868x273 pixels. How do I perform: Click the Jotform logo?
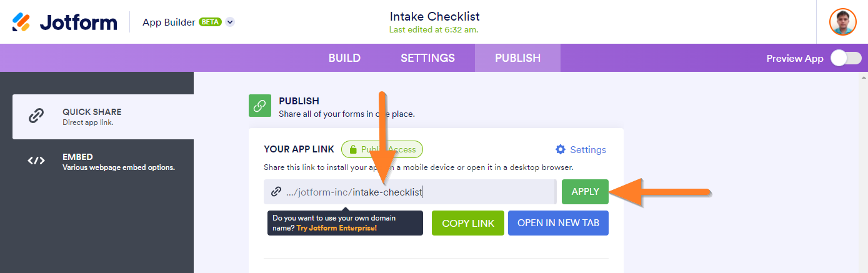65,22
